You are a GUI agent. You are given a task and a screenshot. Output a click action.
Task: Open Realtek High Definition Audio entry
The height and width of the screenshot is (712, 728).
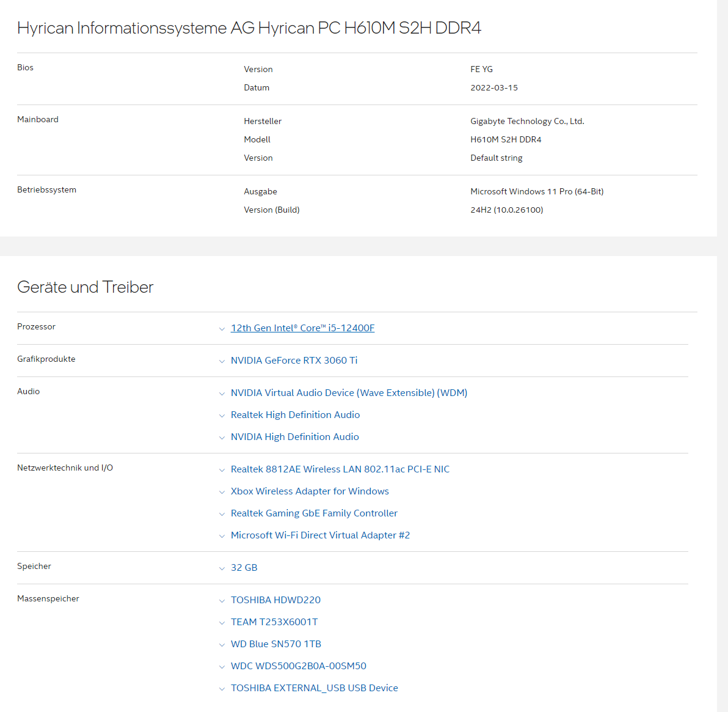[x=295, y=414]
